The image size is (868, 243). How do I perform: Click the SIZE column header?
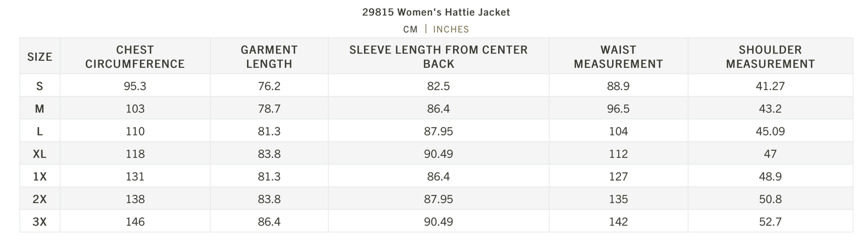click(40, 57)
